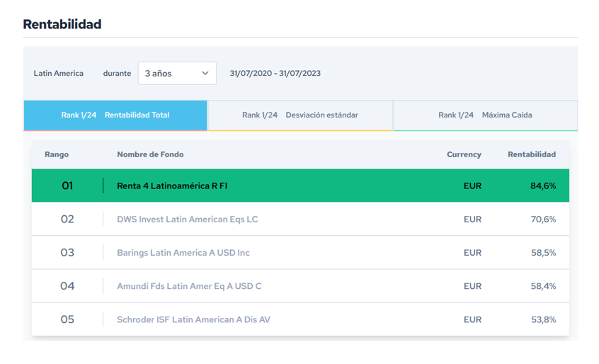Click the date range 31/07/2020 - 31/07/2023

coord(275,73)
